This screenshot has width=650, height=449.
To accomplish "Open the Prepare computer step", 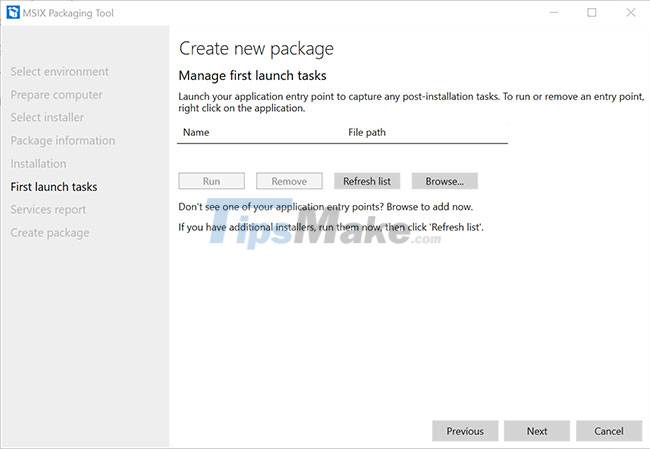I will [56, 95].
